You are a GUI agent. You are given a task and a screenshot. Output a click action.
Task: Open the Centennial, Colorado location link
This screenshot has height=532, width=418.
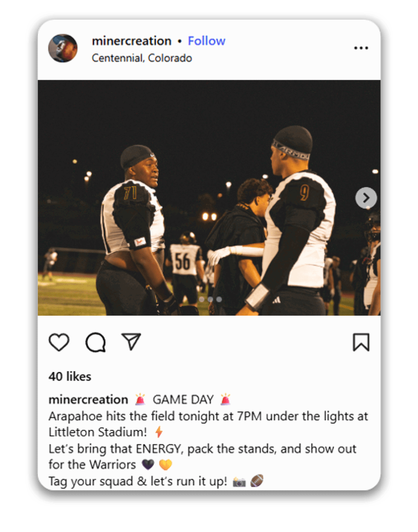pos(142,58)
